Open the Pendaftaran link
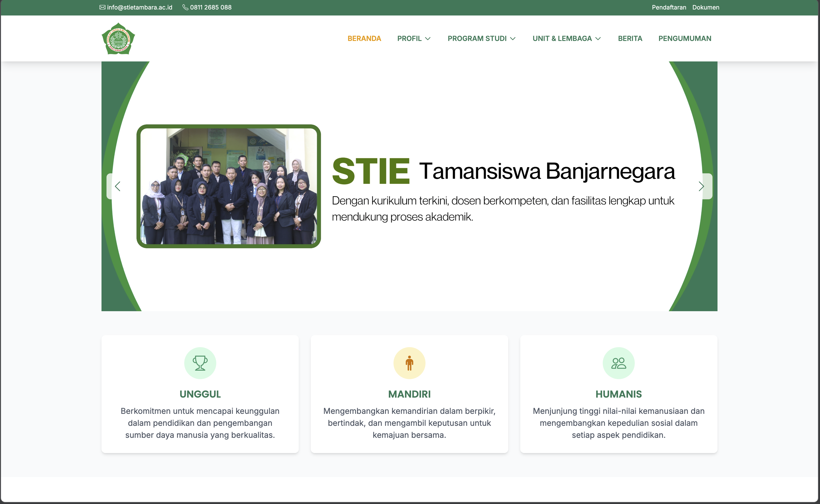The width and height of the screenshot is (820, 504). pyautogui.click(x=668, y=7)
